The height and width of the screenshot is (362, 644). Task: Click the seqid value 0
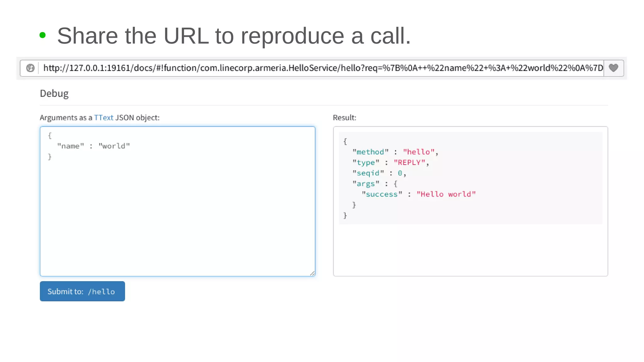tap(400, 173)
